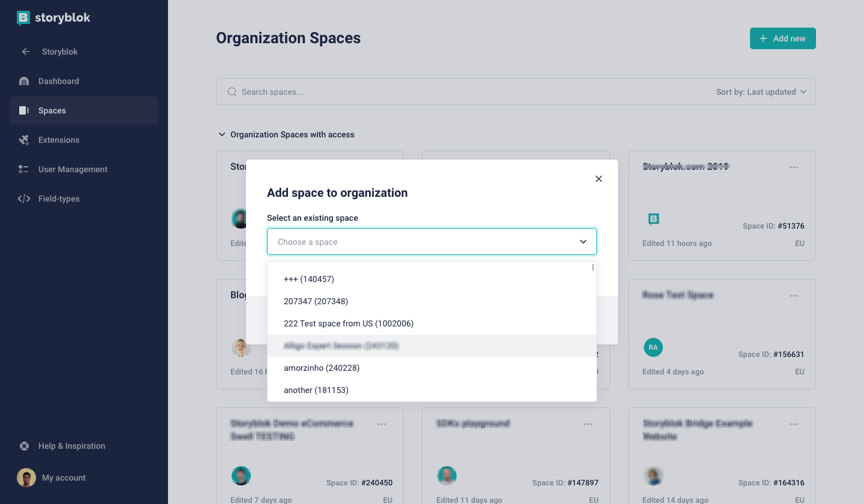Click the Help & Inspiration lifebuoy icon
The image size is (864, 504).
point(24,446)
